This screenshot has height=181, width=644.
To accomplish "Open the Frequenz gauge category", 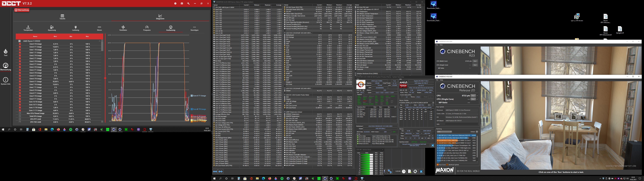I will 147,28.
